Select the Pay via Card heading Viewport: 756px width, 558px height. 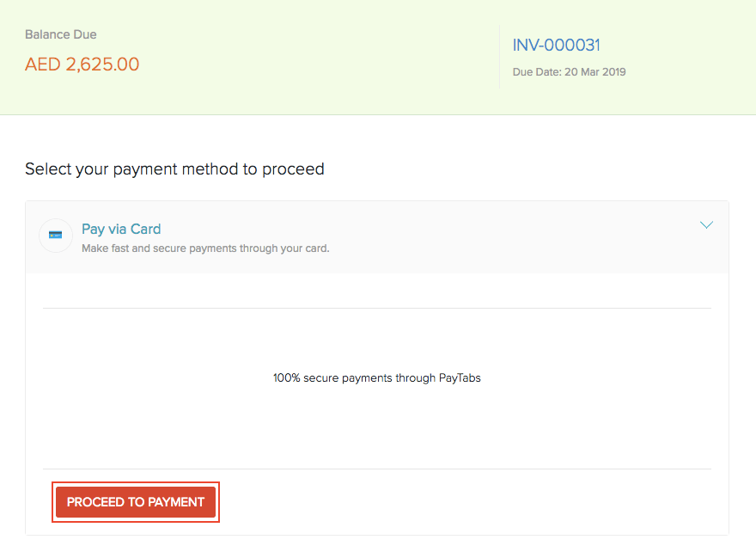120,229
